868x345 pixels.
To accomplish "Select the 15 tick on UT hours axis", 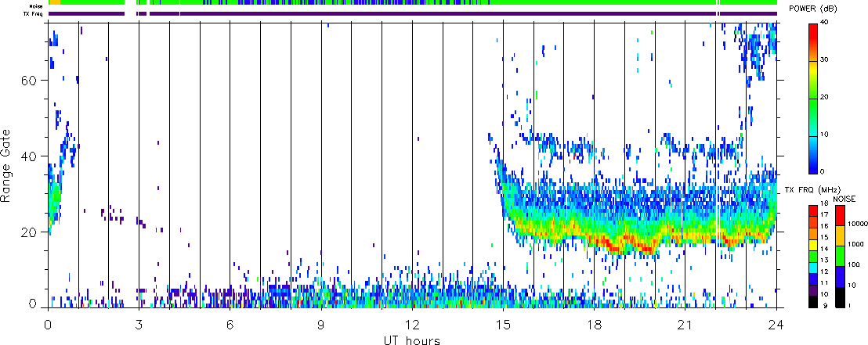I will click(503, 324).
